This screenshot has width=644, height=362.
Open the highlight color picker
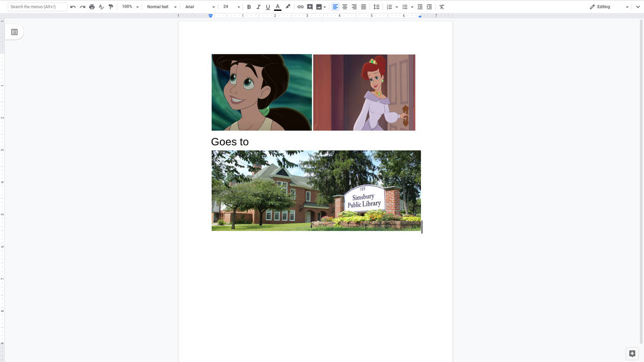coord(288,7)
